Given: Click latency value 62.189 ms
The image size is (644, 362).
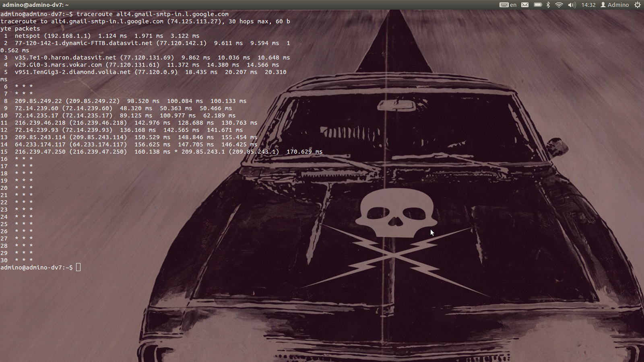Looking at the screenshot, I should 219,115.
